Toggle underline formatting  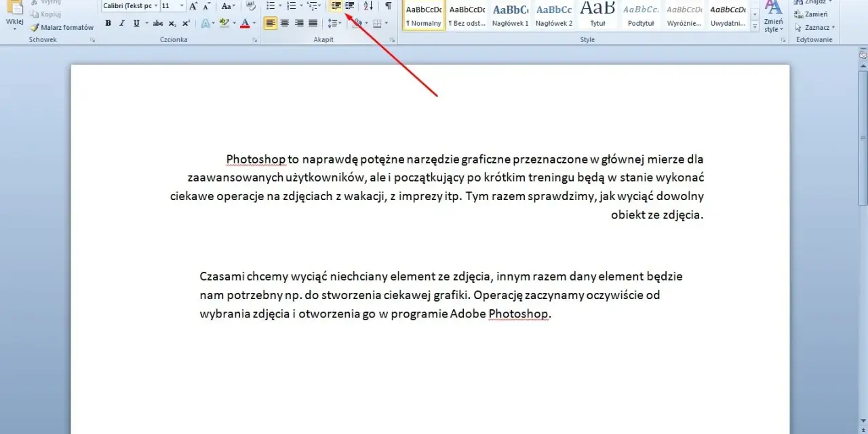tap(136, 23)
